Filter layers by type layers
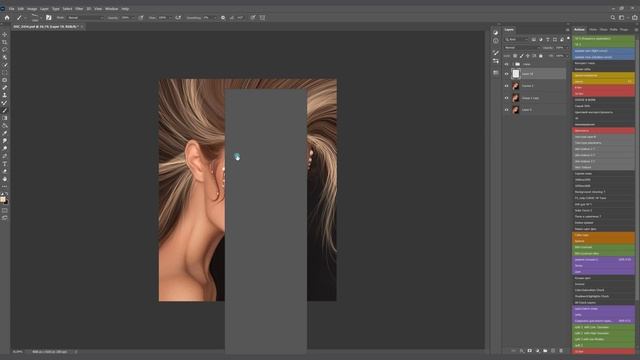The height and width of the screenshot is (360, 640). 548,39
